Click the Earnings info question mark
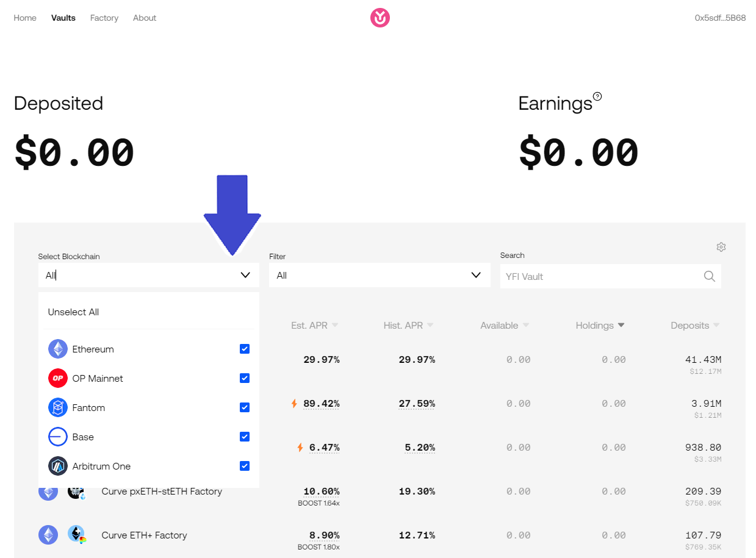756x558 pixels. 597,96
